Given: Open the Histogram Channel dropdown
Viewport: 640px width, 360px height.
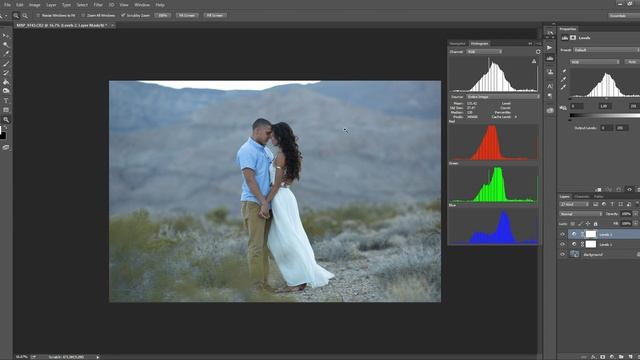Looking at the screenshot, I should [484, 52].
